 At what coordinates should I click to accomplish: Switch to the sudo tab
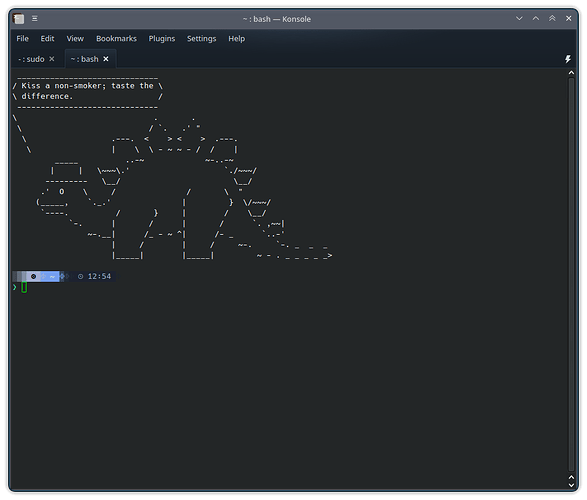coord(31,59)
